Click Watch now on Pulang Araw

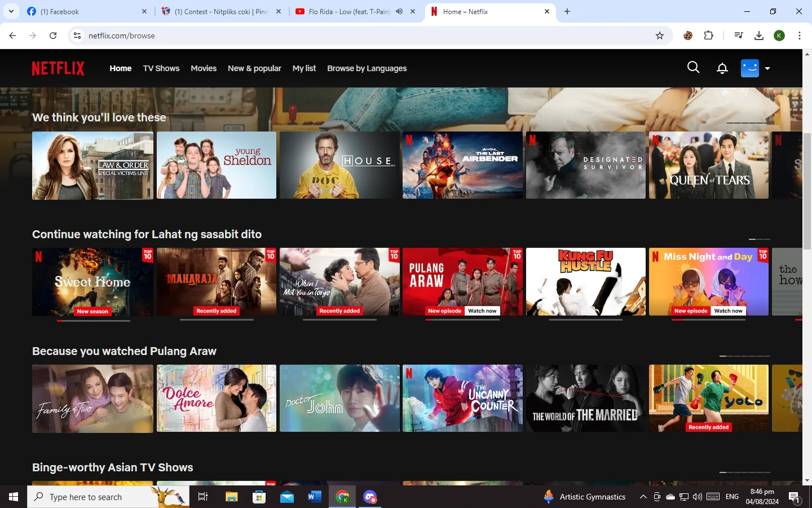coord(482,311)
